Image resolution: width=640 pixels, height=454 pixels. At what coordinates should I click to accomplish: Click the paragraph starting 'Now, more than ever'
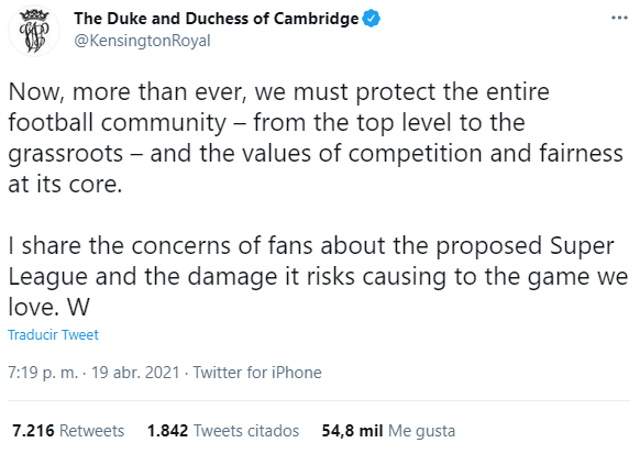(x=316, y=138)
